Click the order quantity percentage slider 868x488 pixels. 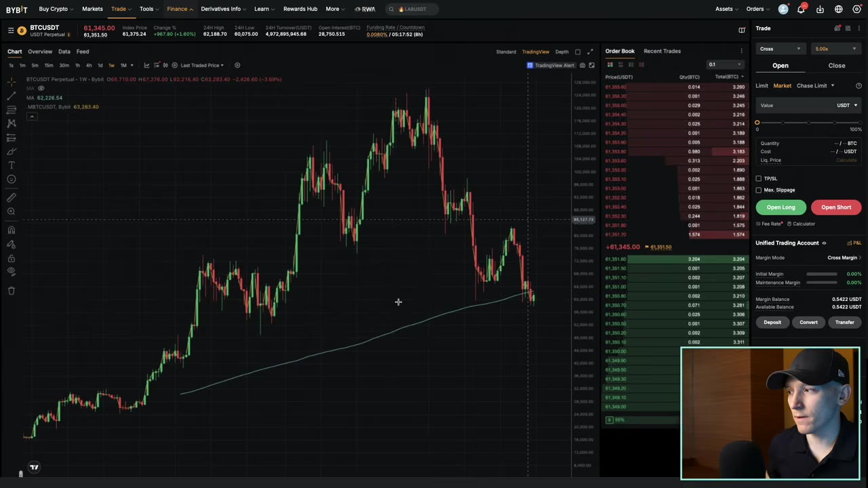[x=808, y=123]
